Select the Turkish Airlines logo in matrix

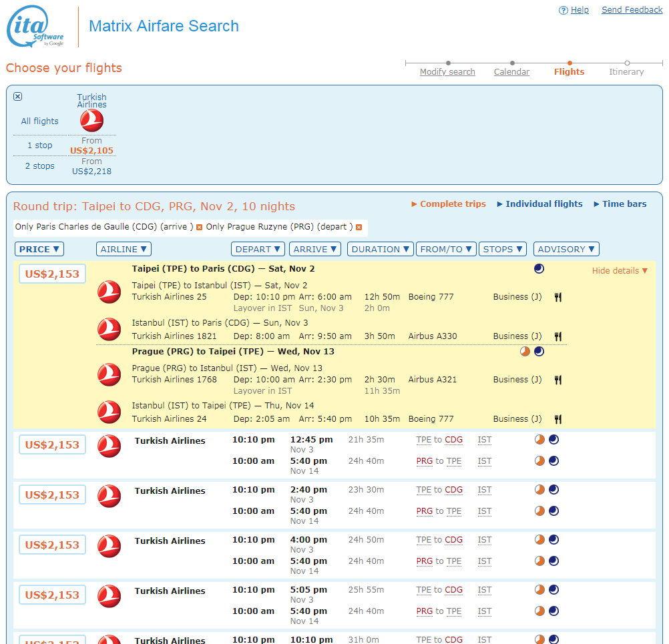91,121
